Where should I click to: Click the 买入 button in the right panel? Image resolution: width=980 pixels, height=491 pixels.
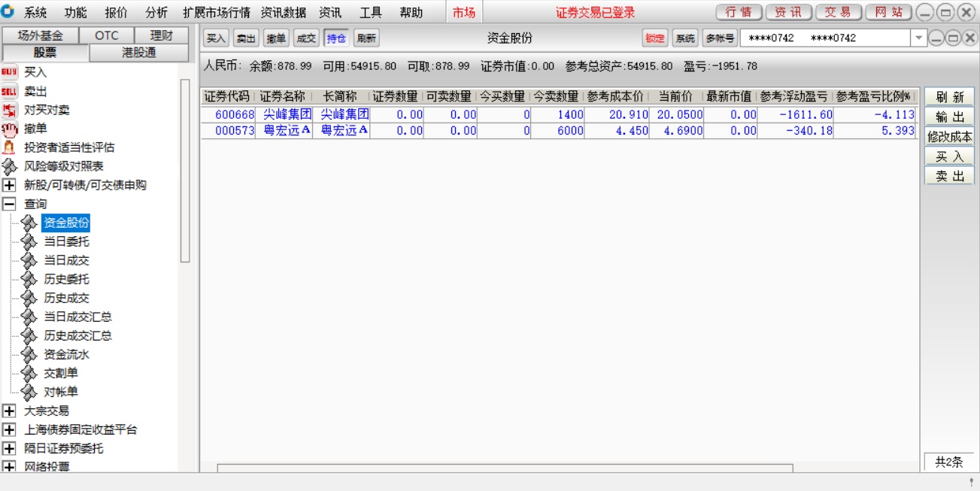[x=949, y=156]
